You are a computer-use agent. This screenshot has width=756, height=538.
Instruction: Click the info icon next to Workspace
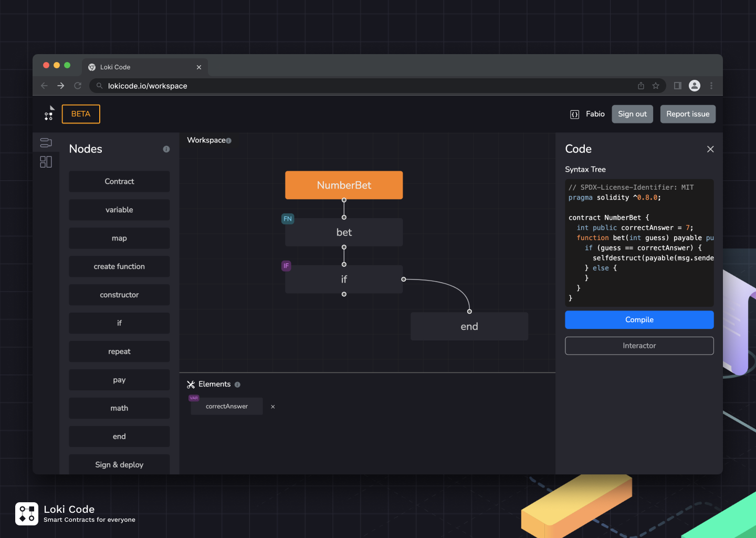229,141
